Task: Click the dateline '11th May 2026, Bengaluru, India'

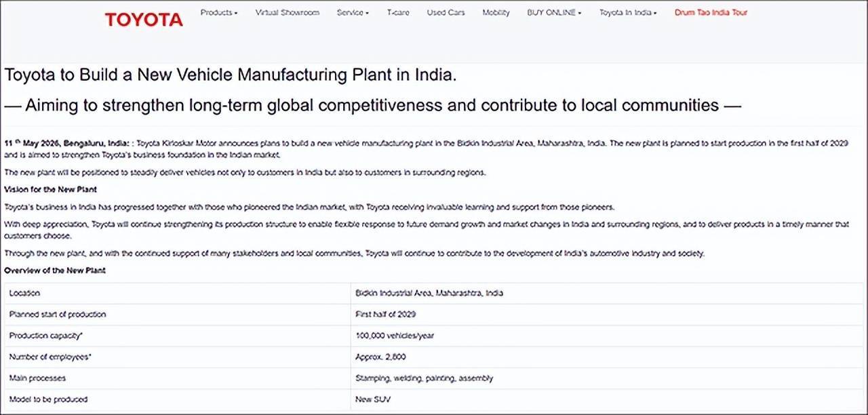Action: [x=67, y=144]
